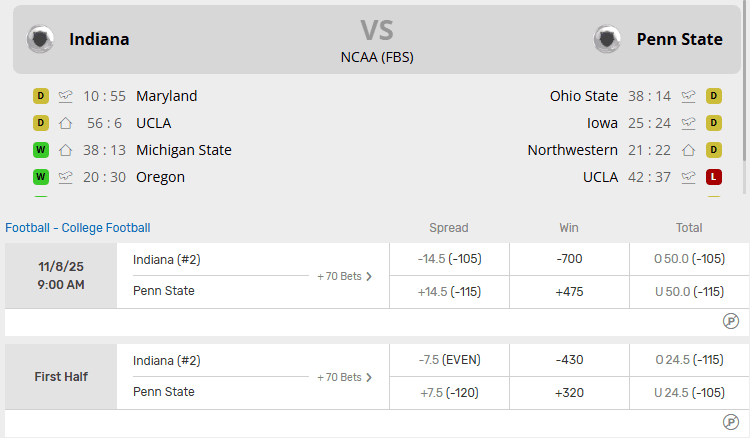Choose Penn State +7.5 (-120) First Half spread
This screenshot has height=438, width=750.
(449, 392)
